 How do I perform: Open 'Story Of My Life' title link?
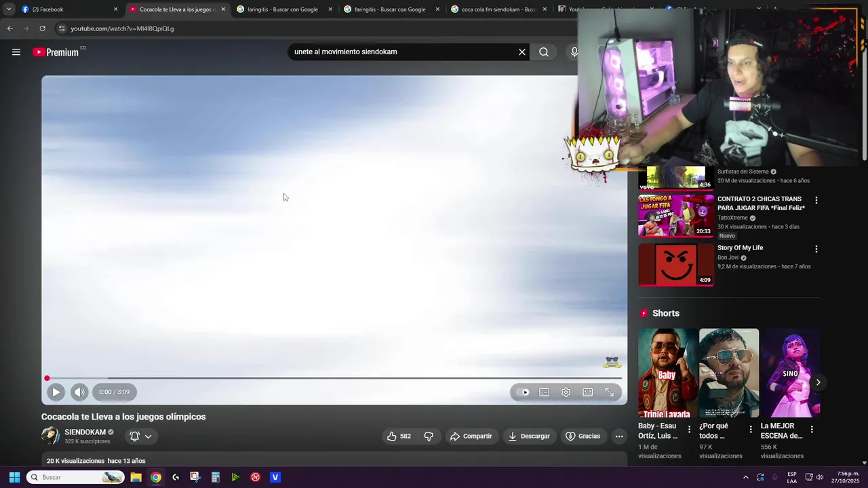pyautogui.click(x=740, y=248)
